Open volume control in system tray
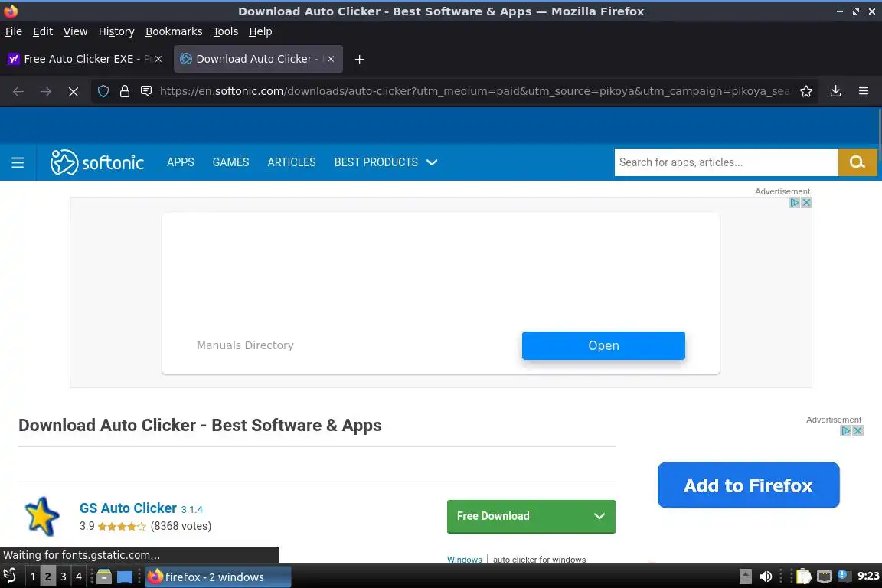This screenshot has height=588, width=882. [766, 577]
